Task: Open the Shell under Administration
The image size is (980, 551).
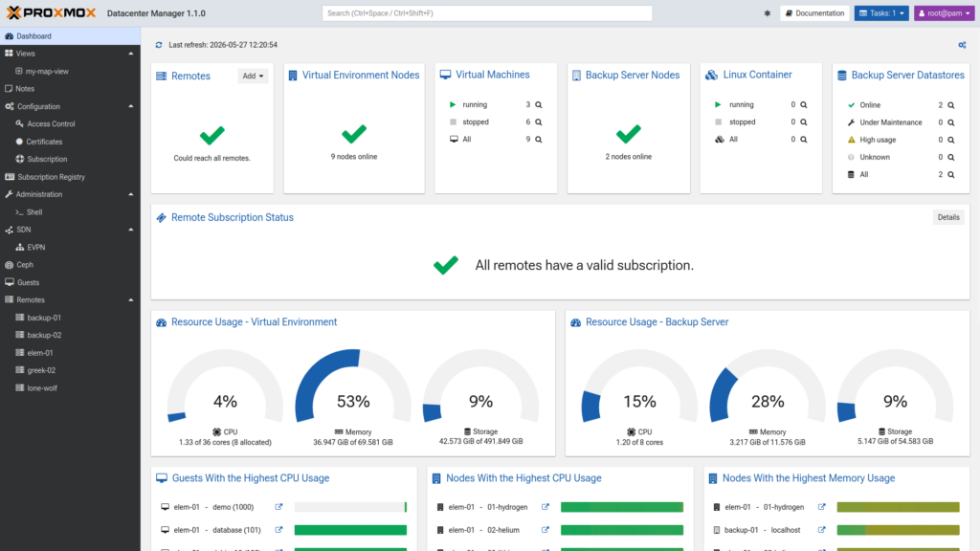Action: point(70,211)
